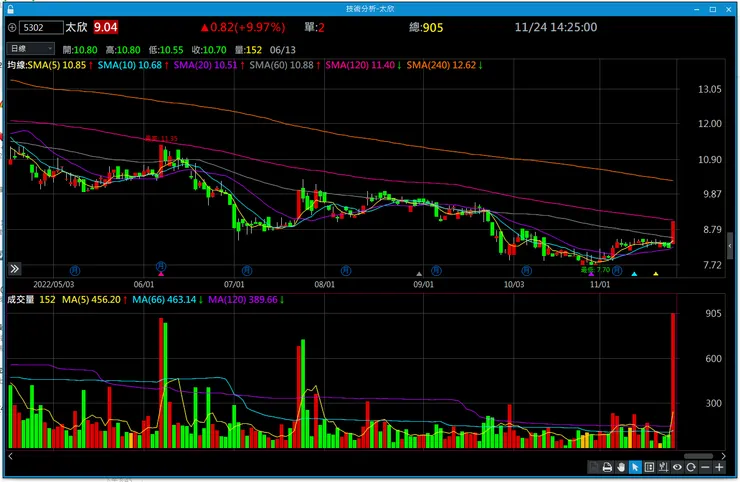Minimize the 技術分析 window
The height and width of the screenshot is (482, 740).
tap(697, 9)
